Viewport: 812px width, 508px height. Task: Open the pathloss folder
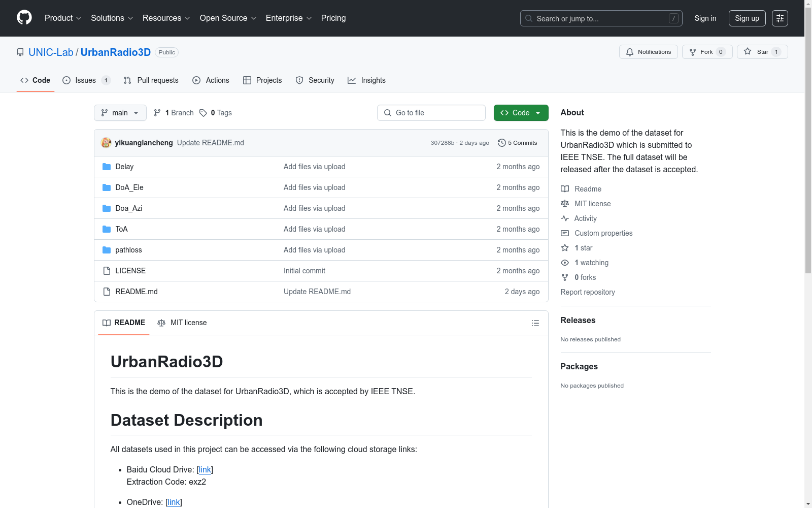[128, 250]
